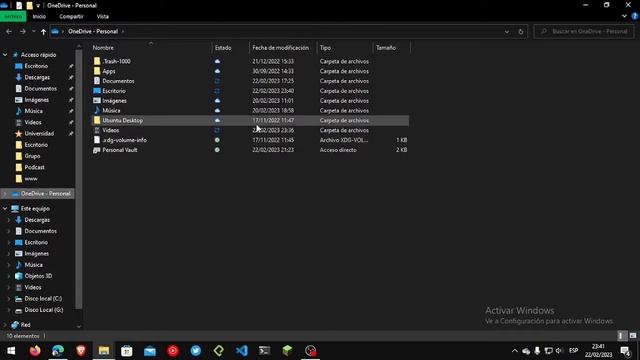
Task: Open the Vista ribbon tab
Action: [102, 16]
